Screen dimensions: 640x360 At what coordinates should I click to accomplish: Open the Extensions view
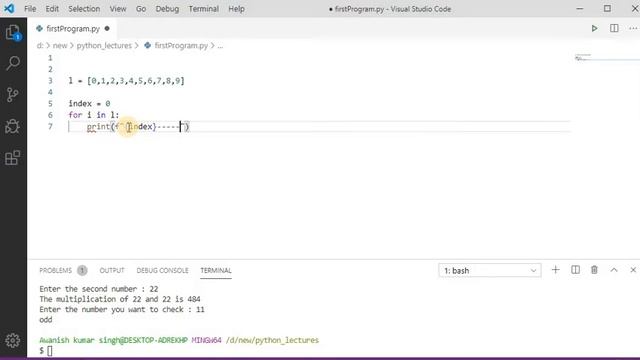pyautogui.click(x=13, y=158)
